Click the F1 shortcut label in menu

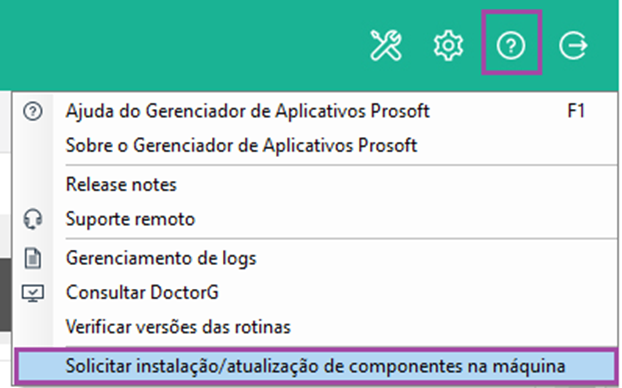pyautogui.click(x=576, y=111)
